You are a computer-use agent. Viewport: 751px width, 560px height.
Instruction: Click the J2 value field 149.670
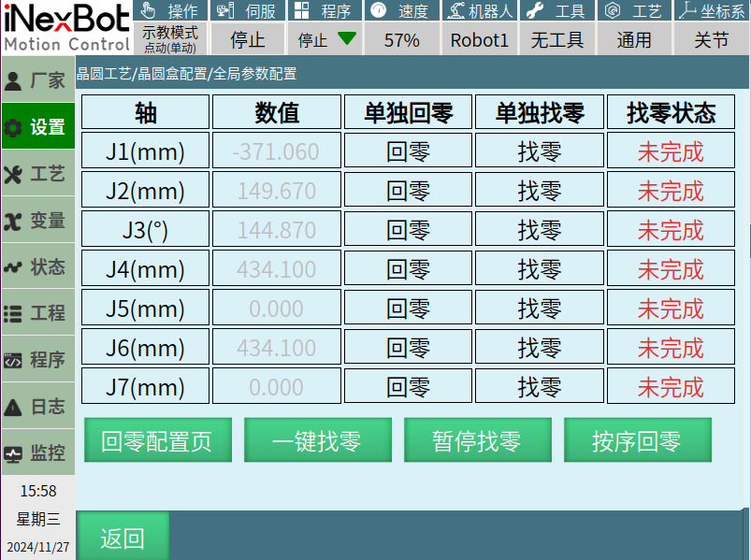point(277,191)
